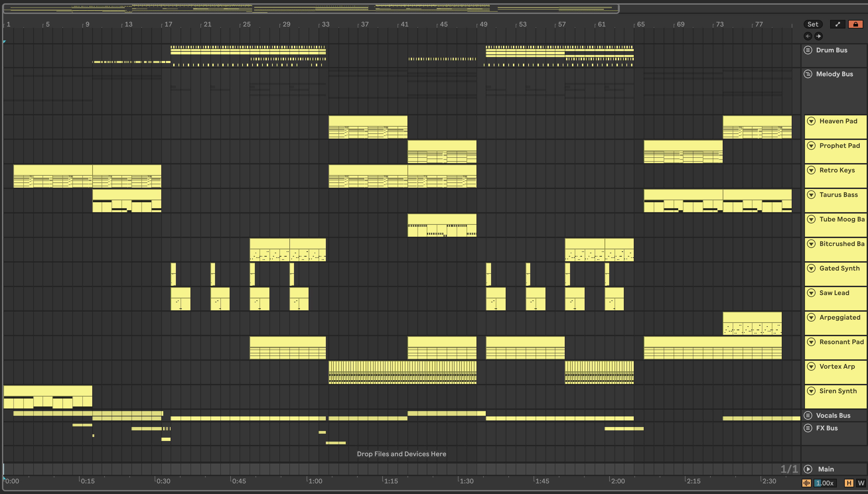868x494 pixels.
Task: Collapse the Heaven Pad track
Action: pyautogui.click(x=811, y=121)
